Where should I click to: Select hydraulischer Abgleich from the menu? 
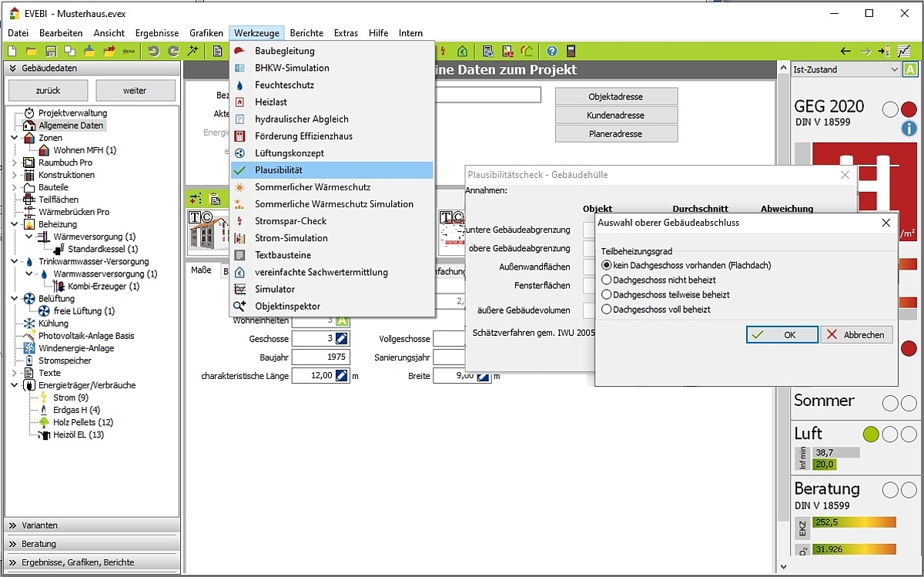(332, 119)
